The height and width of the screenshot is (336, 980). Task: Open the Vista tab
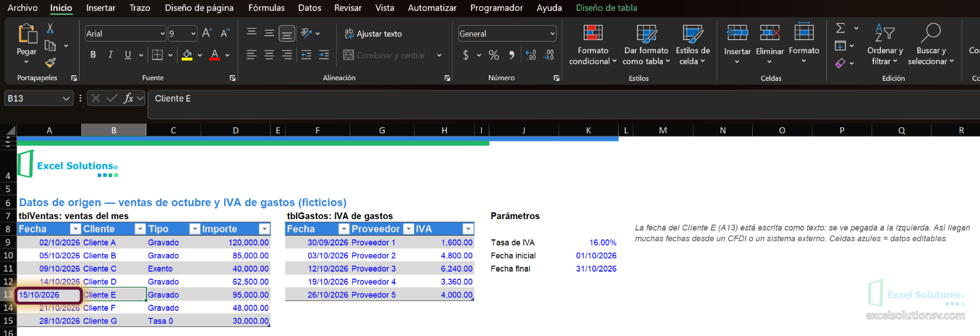(x=385, y=8)
